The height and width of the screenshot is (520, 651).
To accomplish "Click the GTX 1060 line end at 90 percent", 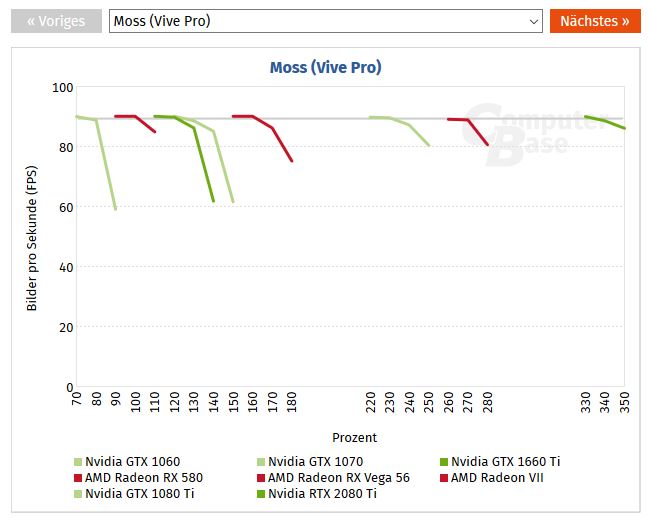I will pyautogui.click(x=115, y=209).
